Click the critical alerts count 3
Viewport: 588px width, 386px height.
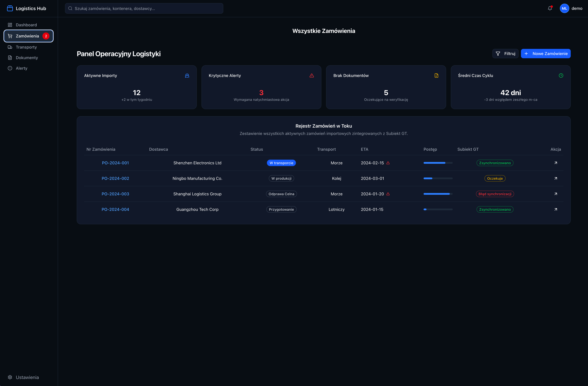pos(261,93)
